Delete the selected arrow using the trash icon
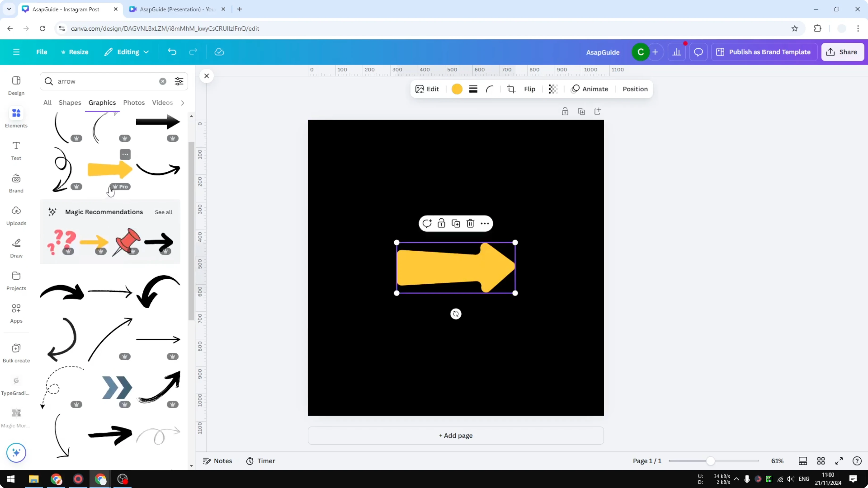 [x=470, y=223]
